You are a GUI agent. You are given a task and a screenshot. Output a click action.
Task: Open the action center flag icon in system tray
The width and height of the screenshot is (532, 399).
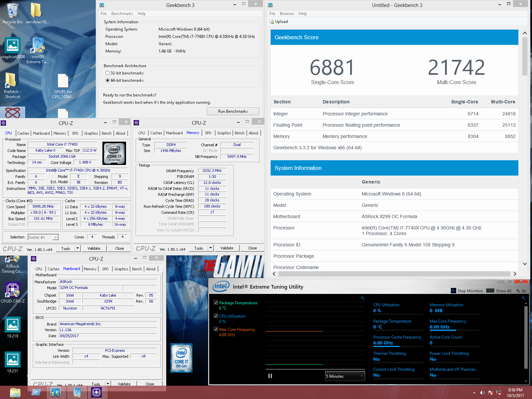[x=490, y=393]
